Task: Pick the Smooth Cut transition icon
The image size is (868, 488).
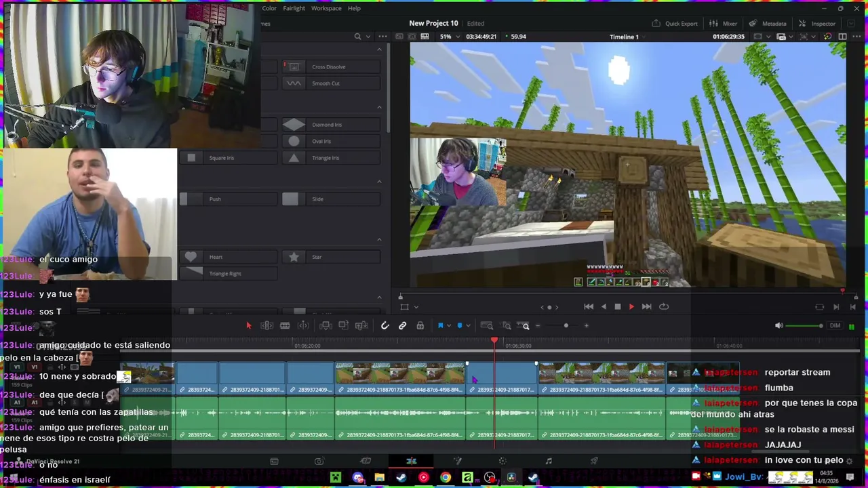Action: 294,83
